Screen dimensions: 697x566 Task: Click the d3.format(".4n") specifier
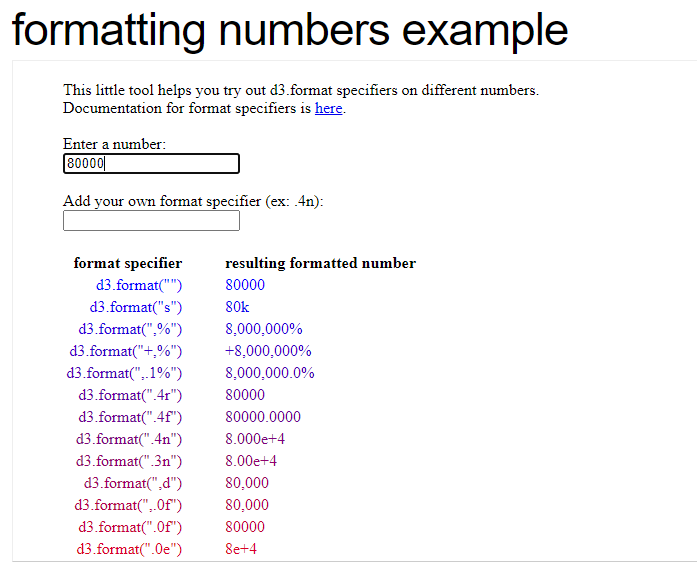click(x=129, y=439)
